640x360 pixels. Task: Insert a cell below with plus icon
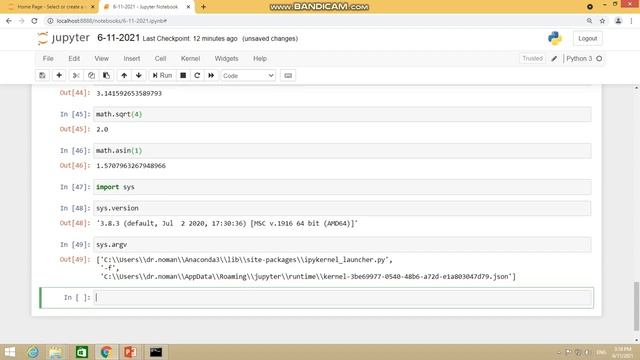point(59,76)
